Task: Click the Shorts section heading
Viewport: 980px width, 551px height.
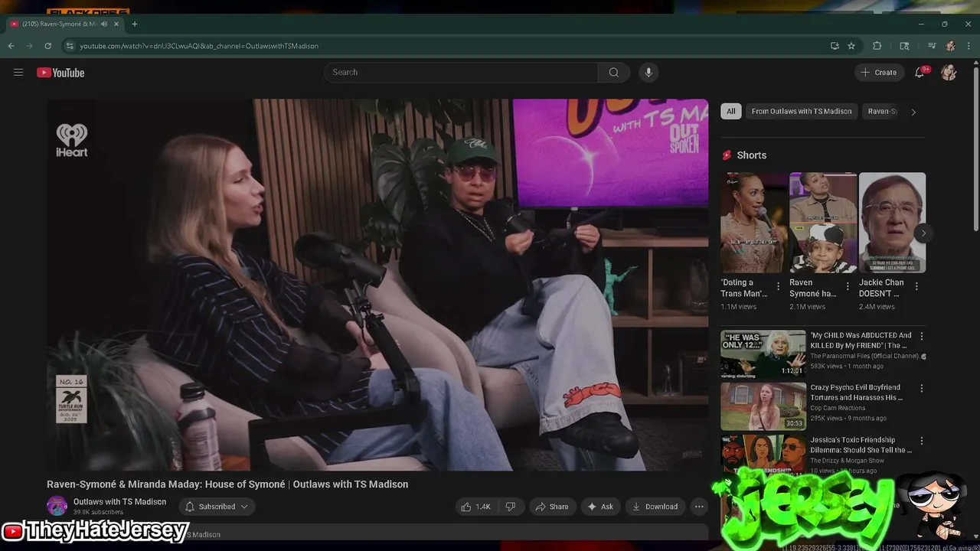Action: click(x=751, y=155)
